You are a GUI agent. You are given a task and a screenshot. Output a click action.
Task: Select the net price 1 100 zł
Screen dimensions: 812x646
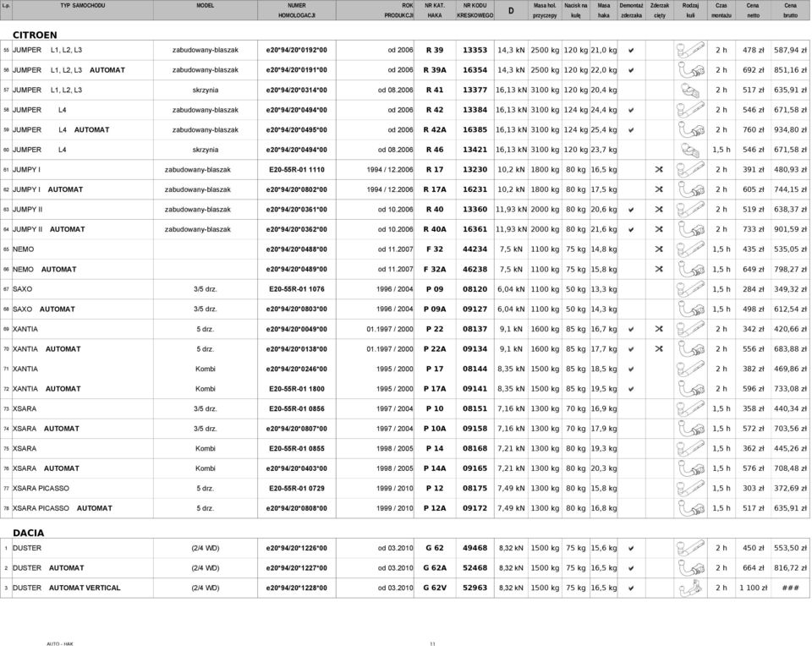pyautogui.click(x=753, y=588)
